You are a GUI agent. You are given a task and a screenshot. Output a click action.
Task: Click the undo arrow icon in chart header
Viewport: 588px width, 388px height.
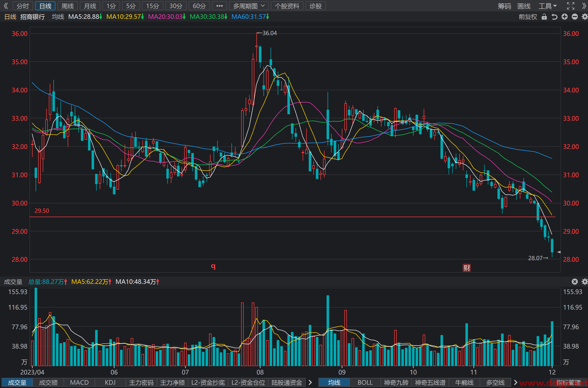click(x=554, y=17)
